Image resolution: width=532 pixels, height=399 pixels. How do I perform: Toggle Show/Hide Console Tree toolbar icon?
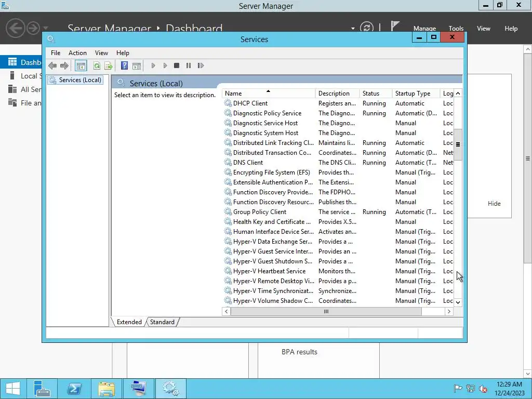coord(81,66)
